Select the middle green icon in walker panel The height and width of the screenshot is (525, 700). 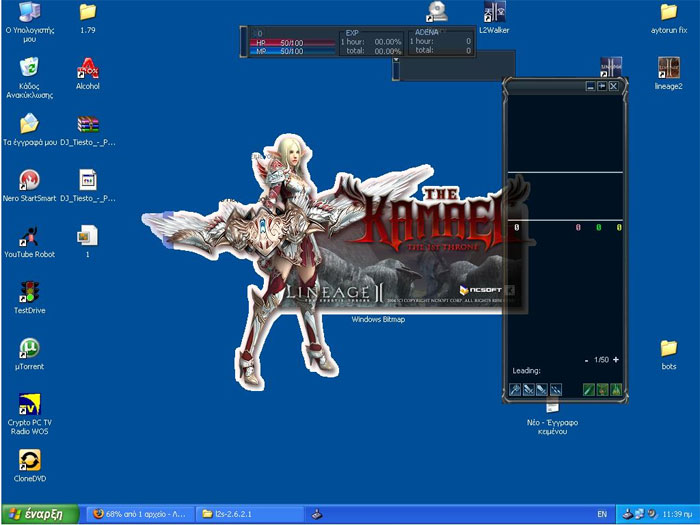[602, 390]
